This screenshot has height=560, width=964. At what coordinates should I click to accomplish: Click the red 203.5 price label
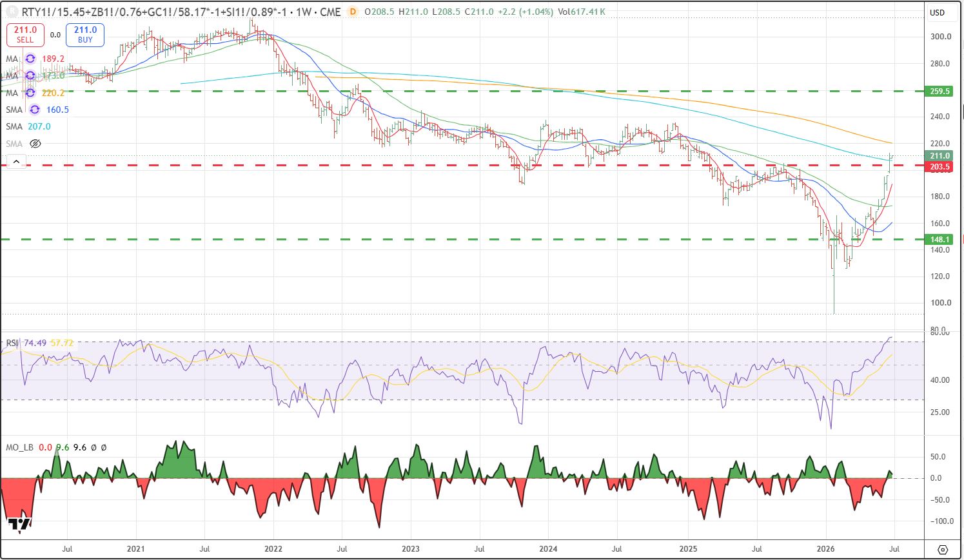(939, 167)
